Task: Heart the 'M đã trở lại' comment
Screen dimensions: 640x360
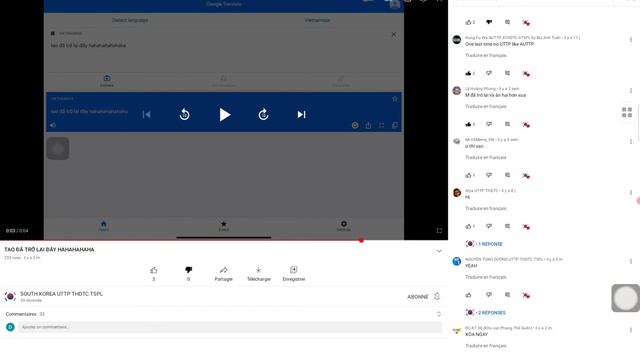Action: 526,124
